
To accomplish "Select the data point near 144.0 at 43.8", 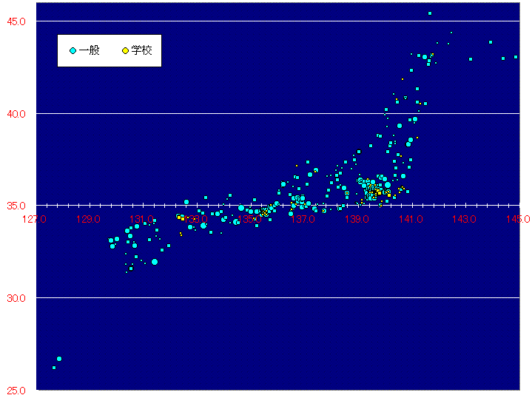I will (491, 42).
